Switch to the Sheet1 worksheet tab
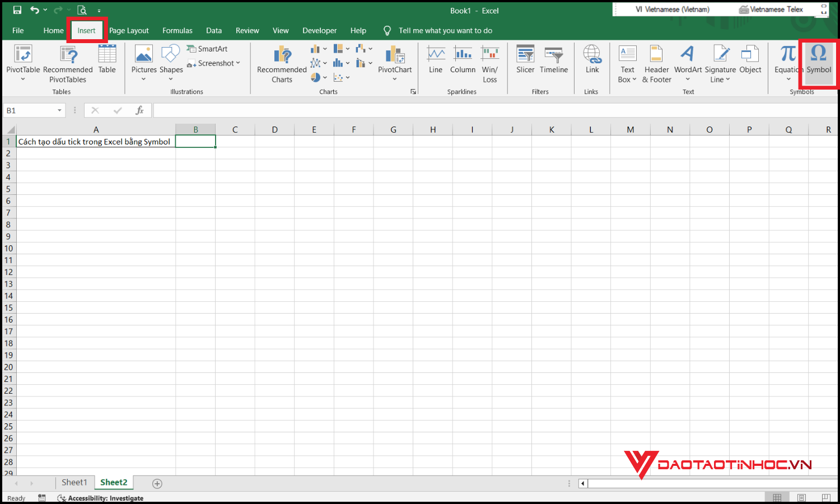 74,482
